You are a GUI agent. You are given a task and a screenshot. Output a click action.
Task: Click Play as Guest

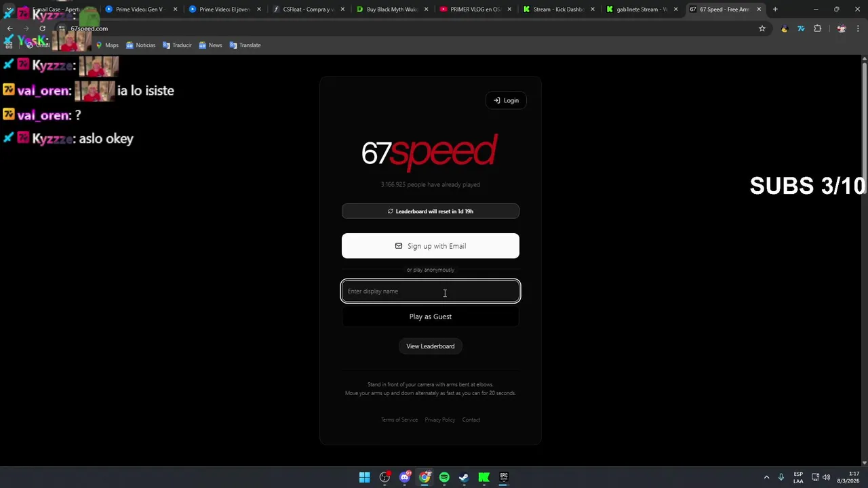(431, 317)
